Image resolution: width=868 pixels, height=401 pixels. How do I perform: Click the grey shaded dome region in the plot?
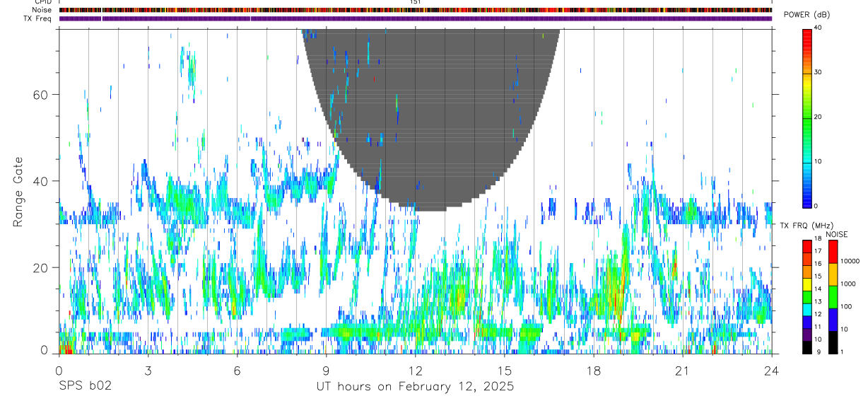431,120
